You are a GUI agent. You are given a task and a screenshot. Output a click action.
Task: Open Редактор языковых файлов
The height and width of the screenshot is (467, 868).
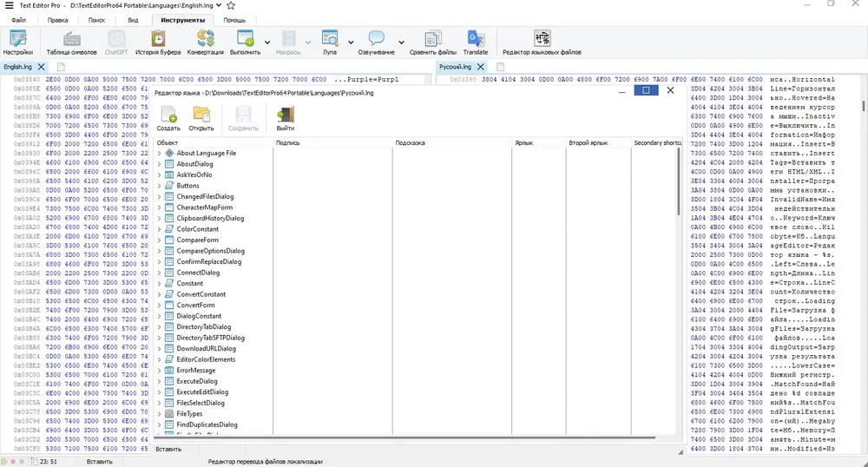tap(542, 43)
